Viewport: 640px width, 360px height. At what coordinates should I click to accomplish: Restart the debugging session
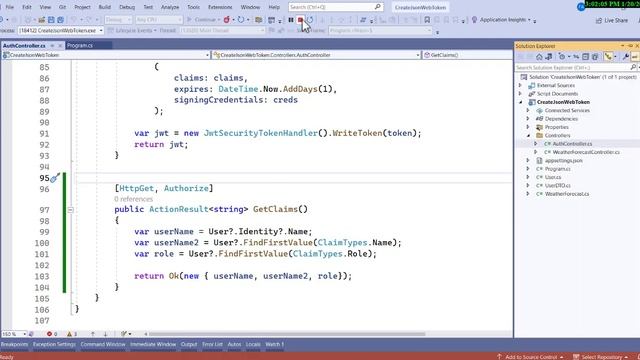click(310, 20)
